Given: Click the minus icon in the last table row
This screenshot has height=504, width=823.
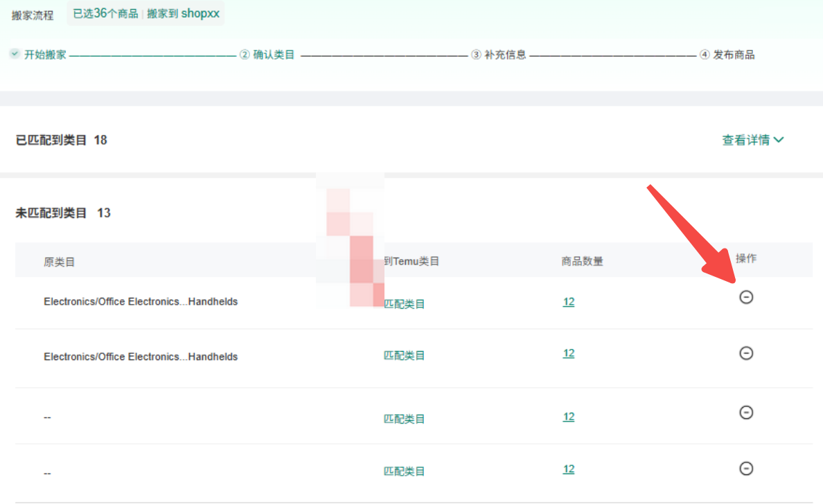Looking at the screenshot, I should click(746, 469).
